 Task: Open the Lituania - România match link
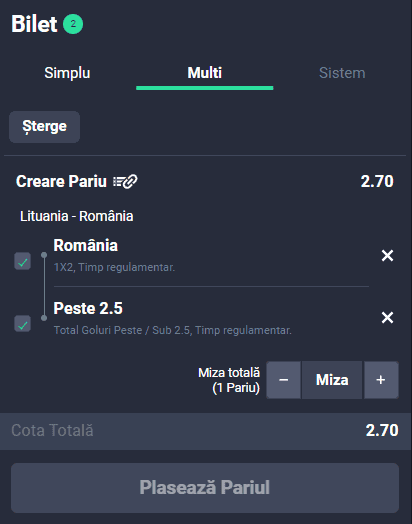click(77, 216)
